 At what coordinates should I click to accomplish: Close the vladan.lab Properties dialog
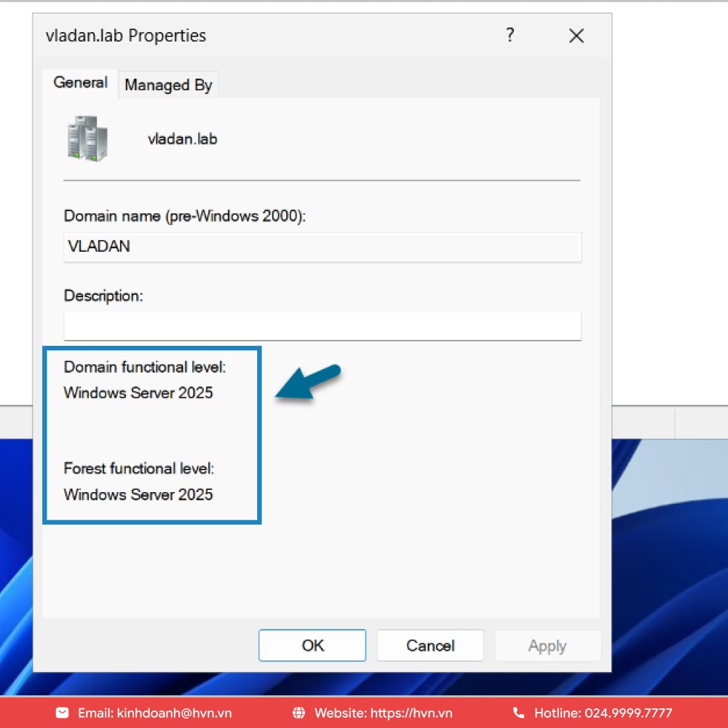point(576,36)
